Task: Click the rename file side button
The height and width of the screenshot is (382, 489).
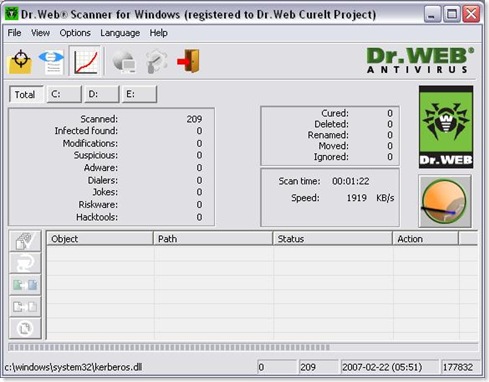Action: [25, 263]
